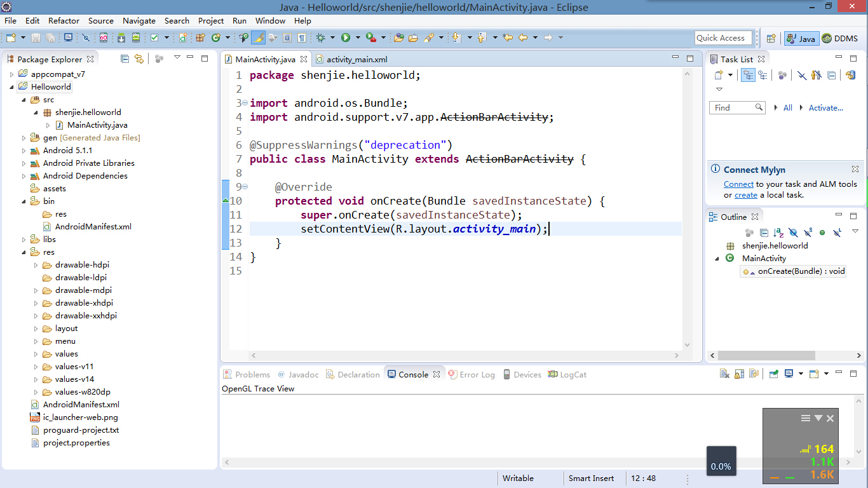Collapse MainActivity node in Outline
This screenshot has width=868, height=488.
click(x=717, y=258)
